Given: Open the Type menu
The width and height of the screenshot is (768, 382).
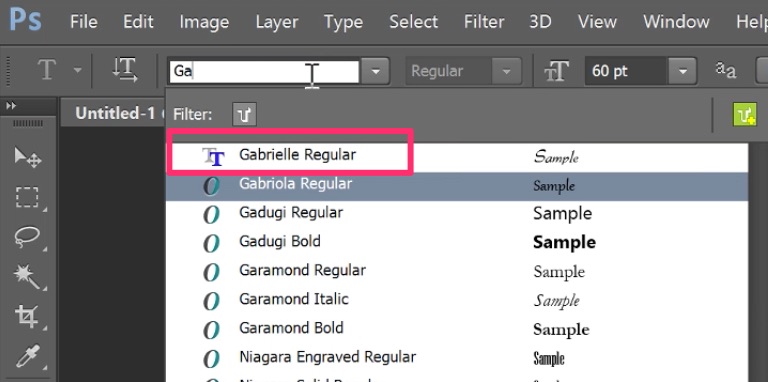Looking at the screenshot, I should tap(343, 22).
